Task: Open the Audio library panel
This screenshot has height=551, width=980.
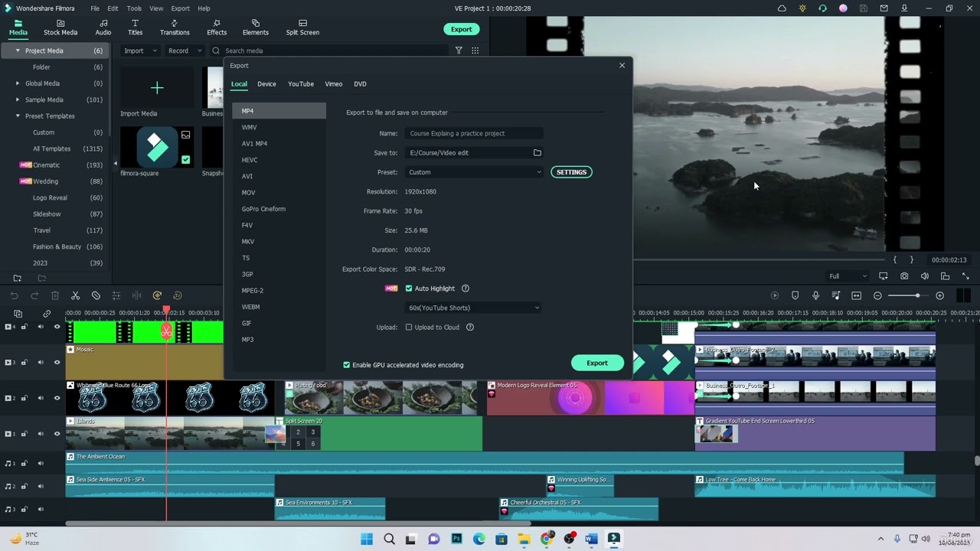Action: (103, 28)
